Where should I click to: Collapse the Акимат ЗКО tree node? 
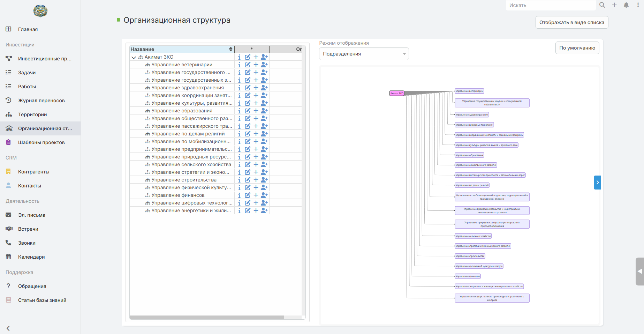[x=134, y=57]
